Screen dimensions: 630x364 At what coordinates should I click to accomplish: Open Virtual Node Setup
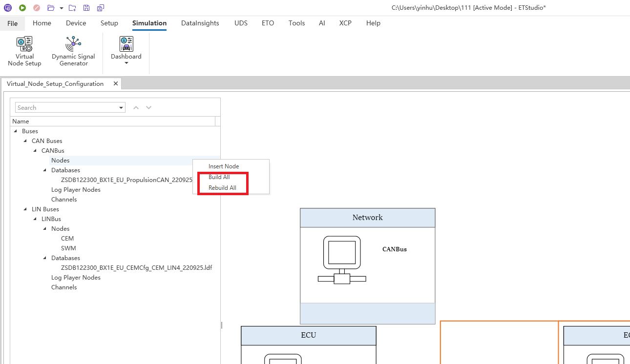coord(24,51)
